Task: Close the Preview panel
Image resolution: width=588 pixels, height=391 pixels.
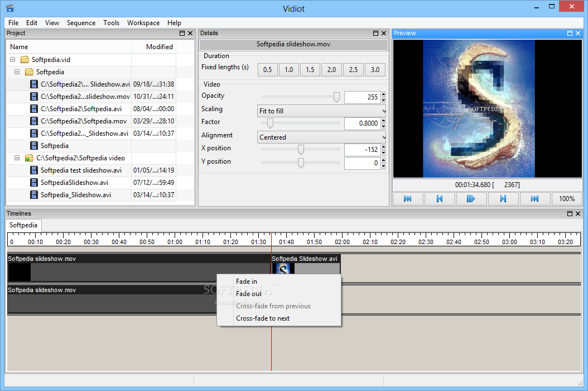Action: (578, 33)
